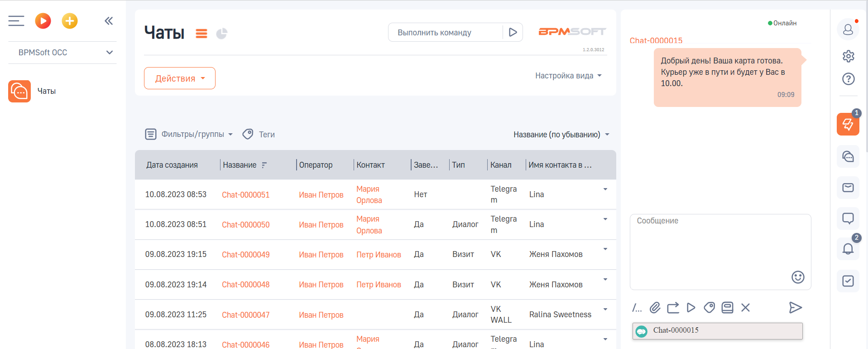
Task: Open the chat bubbles panel icon
Action: coord(848,156)
